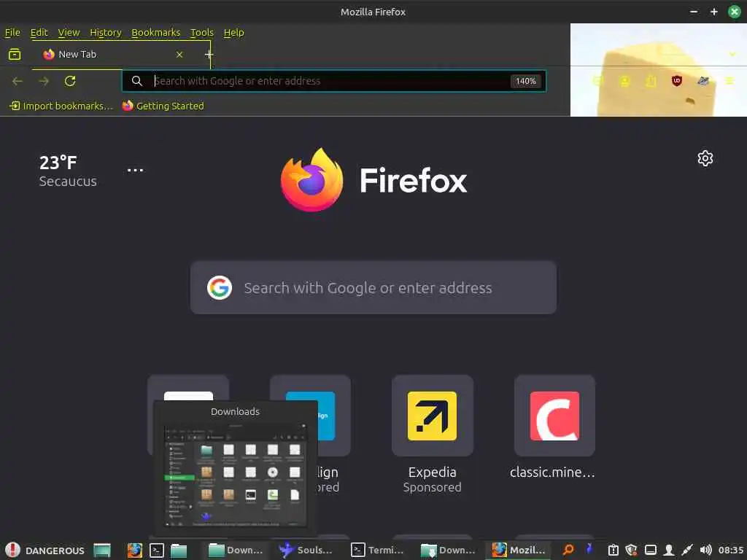Click the mouse-picture extension icon in toolbar

coord(703,81)
